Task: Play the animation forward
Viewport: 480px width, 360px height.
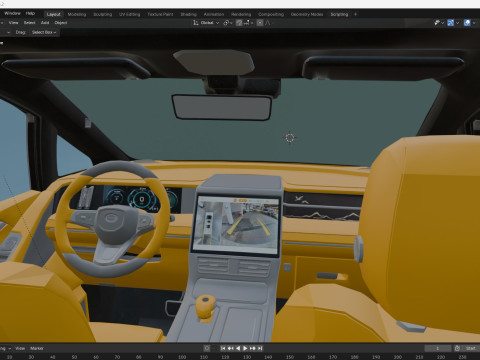Action: (245, 348)
